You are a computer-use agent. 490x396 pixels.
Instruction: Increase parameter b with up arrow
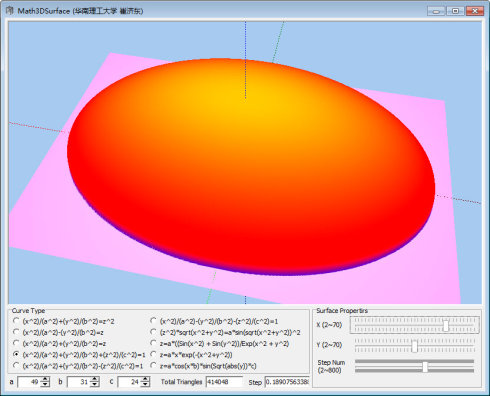[x=95, y=379]
